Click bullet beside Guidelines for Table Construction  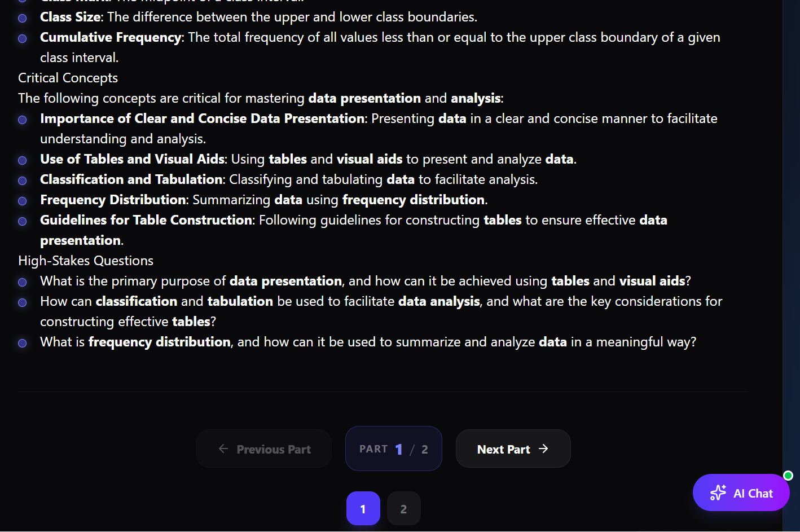23,221
